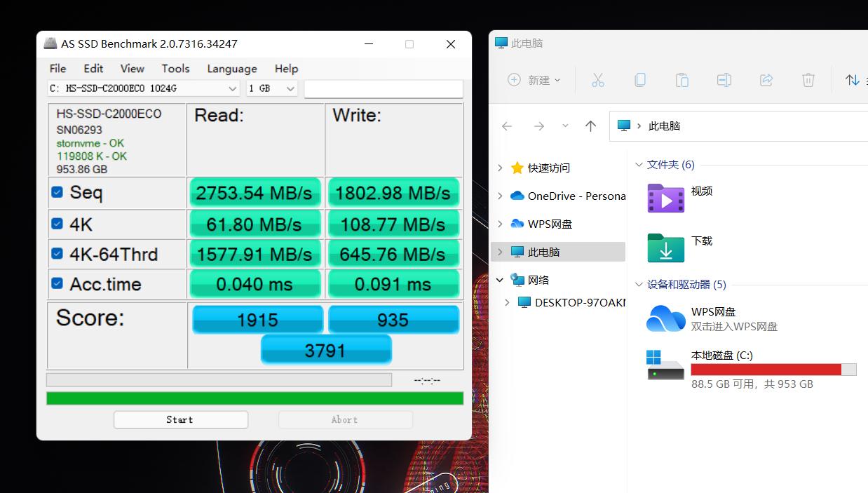
Task: Click the Sort arrows icon in Explorer toolbar
Action: (852, 80)
